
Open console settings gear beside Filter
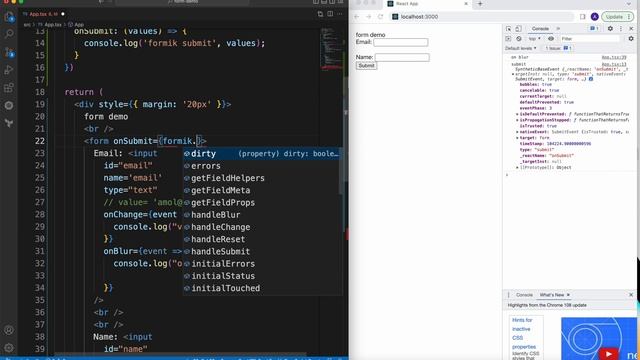[x=631, y=39]
